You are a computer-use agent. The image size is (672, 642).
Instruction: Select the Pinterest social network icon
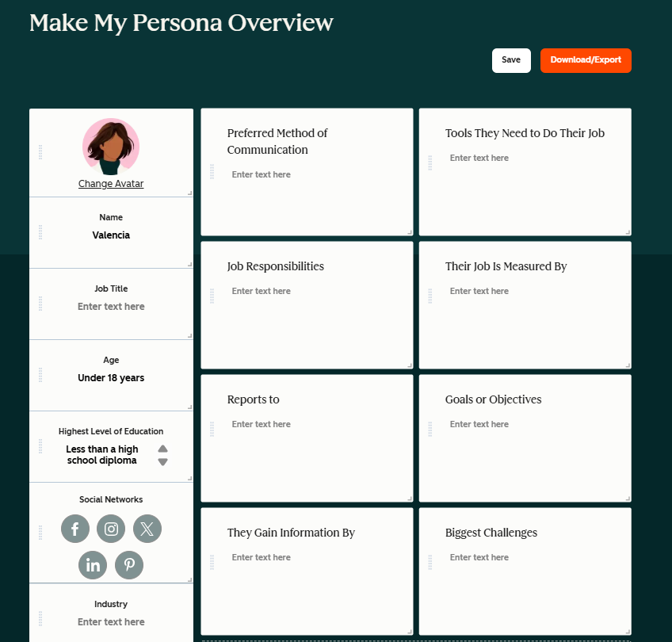click(129, 565)
